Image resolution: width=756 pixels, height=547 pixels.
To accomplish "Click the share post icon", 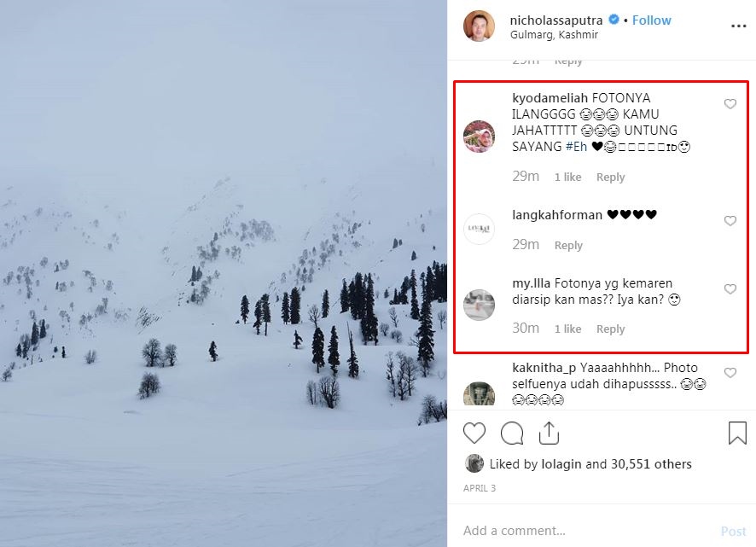I will pos(550,434).
